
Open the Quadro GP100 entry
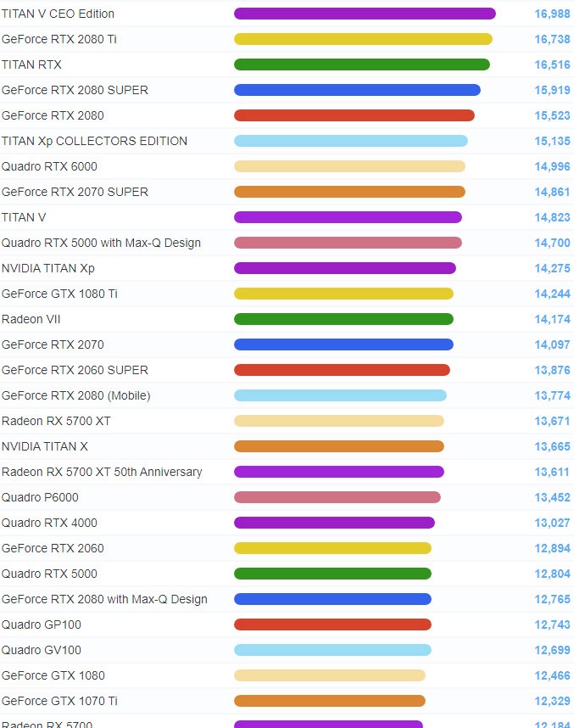click(42, 624)
